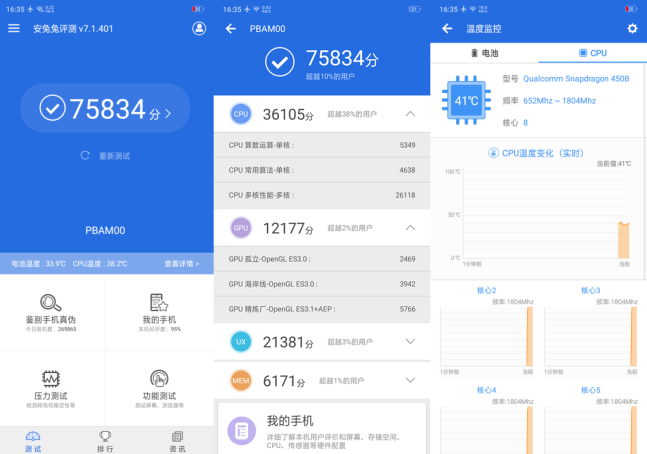Switch to the 电池 battery tab
The width and height of the screenshot is (647, 454).
[x=484, y=53]
